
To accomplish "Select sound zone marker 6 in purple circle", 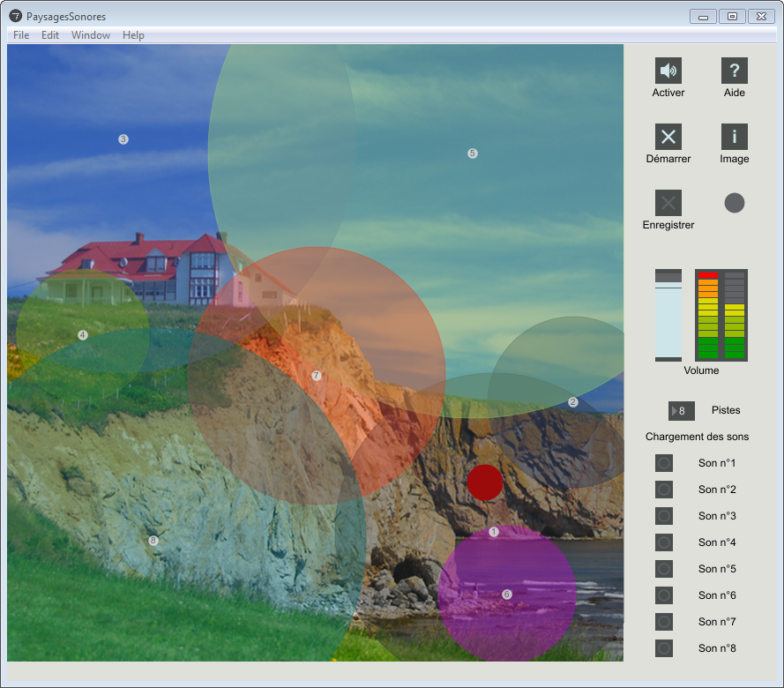I will (506, 594).
